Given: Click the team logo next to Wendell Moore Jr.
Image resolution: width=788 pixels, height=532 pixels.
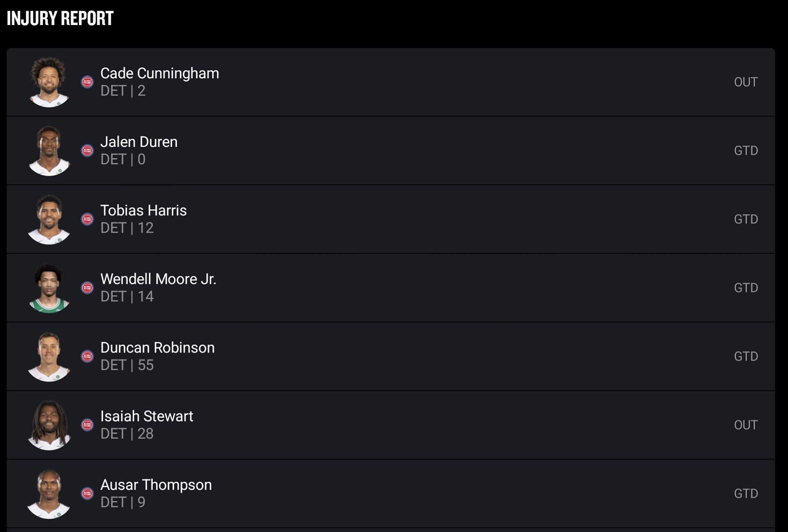Looking at the screenshot, I should (87, 288).
